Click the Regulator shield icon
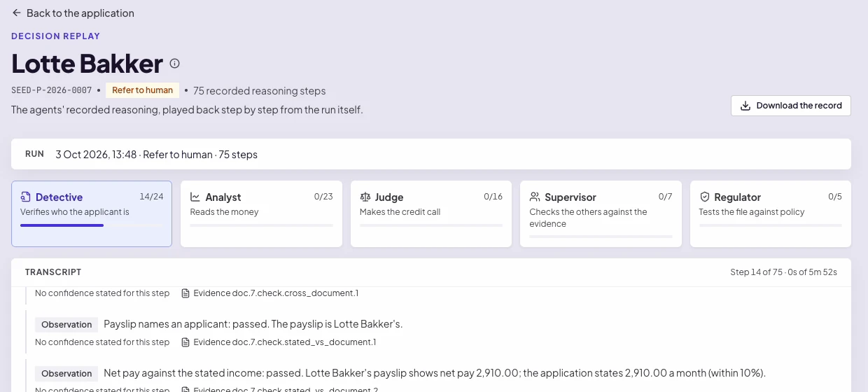 coord(705,197)
